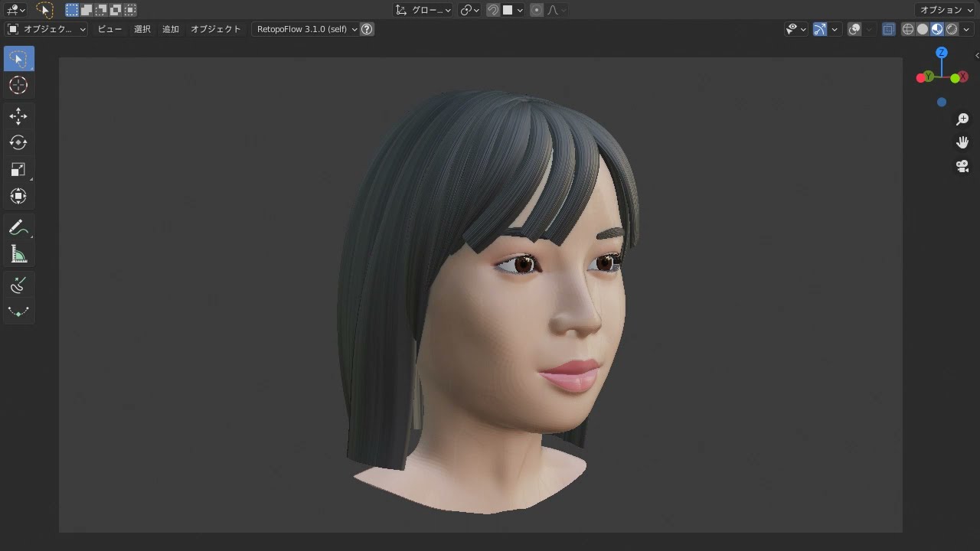Toggle the snapping magnet button
The image size is (980, 551).
[493, 10]
